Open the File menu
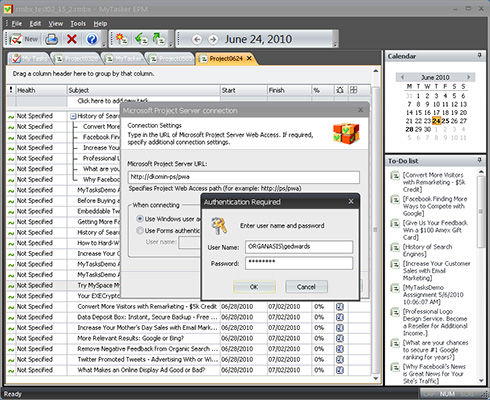The height and width of the screenshot is (400, 490). [17, 24]
